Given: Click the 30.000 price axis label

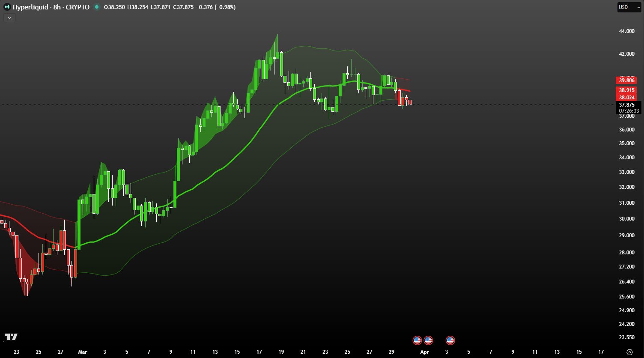Looking at the screenshot, I should click(x=626, y=219).
